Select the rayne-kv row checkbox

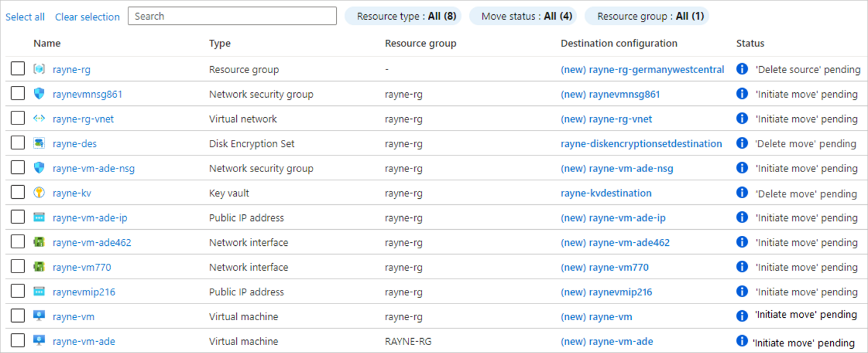pyautogui.click(x=17, y=193)
